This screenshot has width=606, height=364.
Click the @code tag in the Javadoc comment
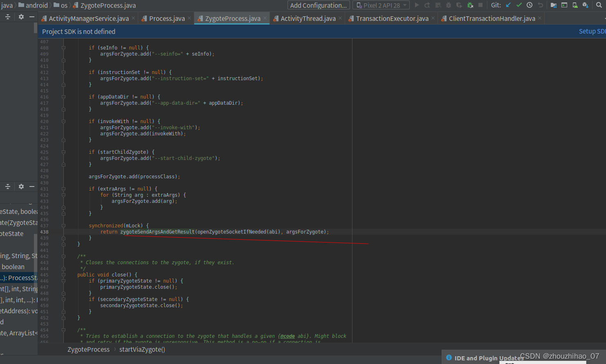click(287, 336)
